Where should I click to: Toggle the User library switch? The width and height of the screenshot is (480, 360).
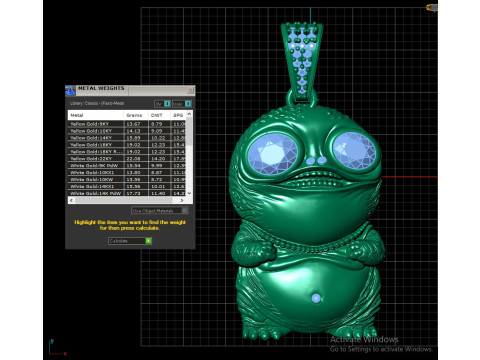[x=182, y=104]
